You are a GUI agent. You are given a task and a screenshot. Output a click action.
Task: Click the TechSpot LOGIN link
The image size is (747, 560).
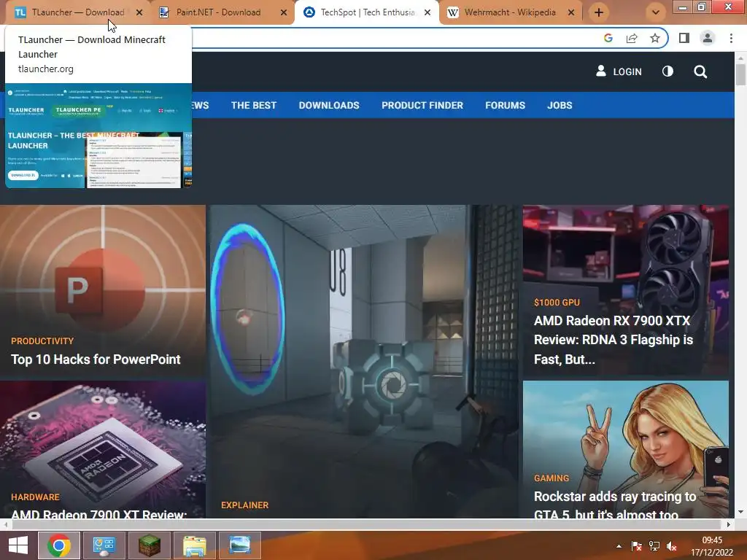619,71
